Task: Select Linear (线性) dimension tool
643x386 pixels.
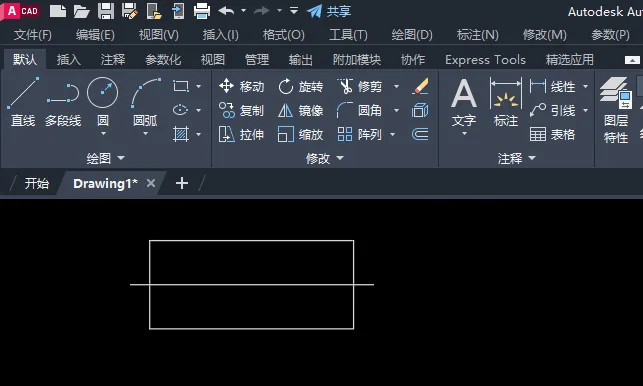Action: coord(552,87)
